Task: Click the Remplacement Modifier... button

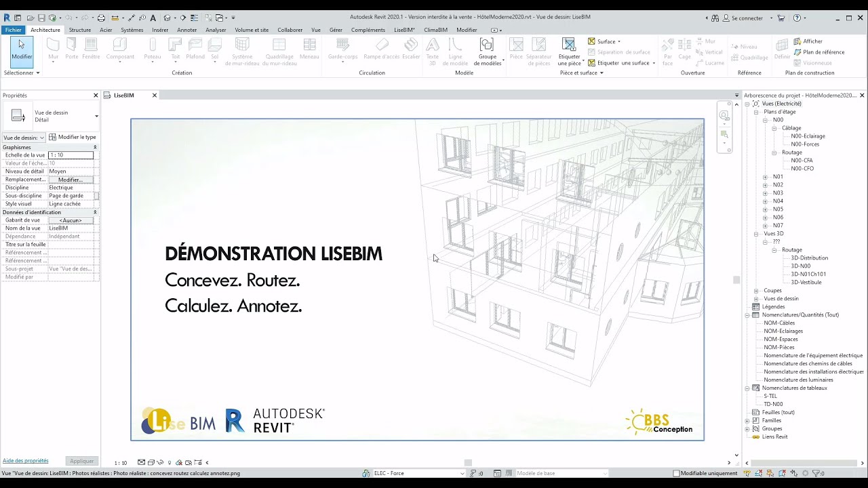Action: (x=71, y=180)
